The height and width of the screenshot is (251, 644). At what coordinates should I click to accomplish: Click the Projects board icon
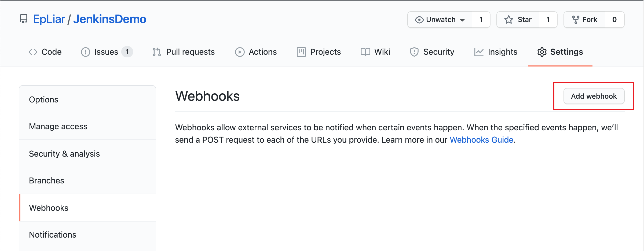point(301,52)
